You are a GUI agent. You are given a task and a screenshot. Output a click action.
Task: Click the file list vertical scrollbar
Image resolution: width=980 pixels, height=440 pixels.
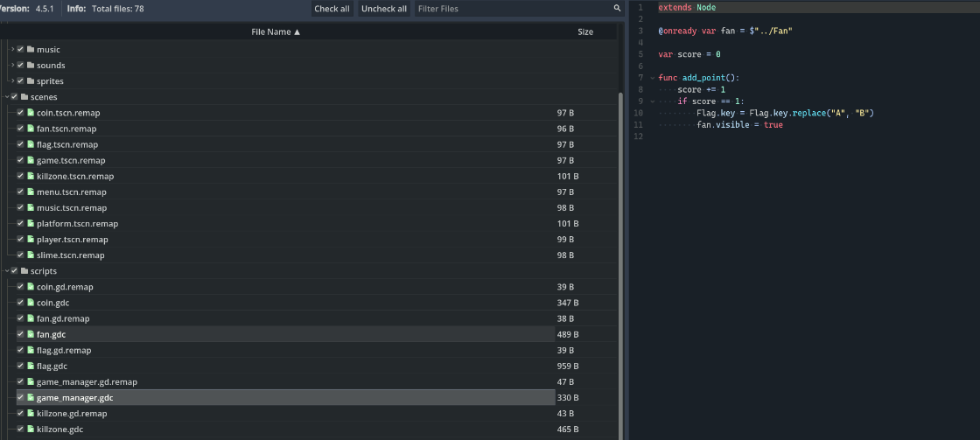point(622,262)
